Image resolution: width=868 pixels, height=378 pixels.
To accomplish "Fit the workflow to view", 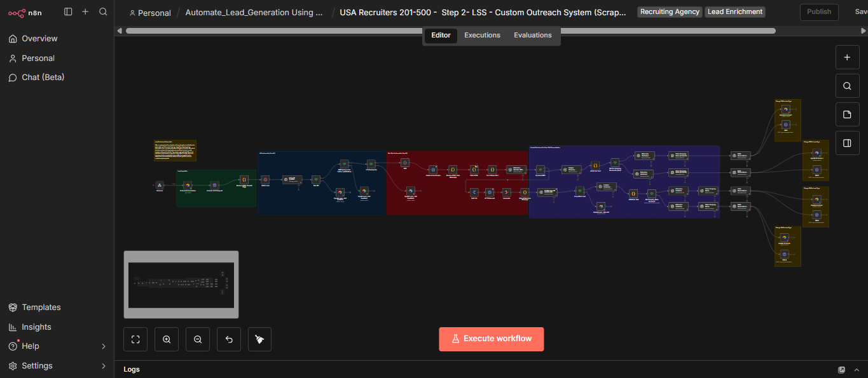I will [135, 339].
